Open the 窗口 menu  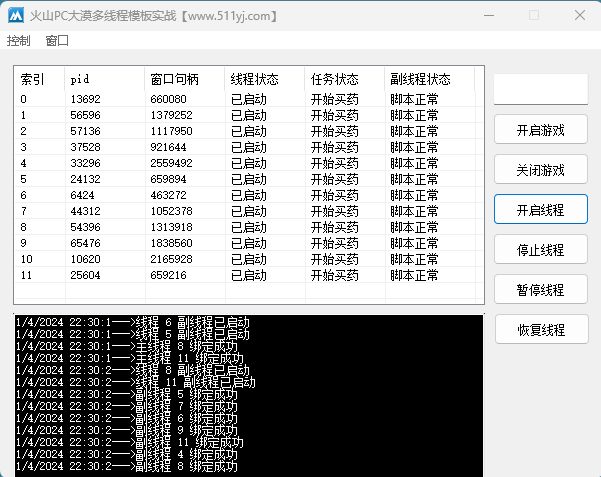click(x=57, y=41)
